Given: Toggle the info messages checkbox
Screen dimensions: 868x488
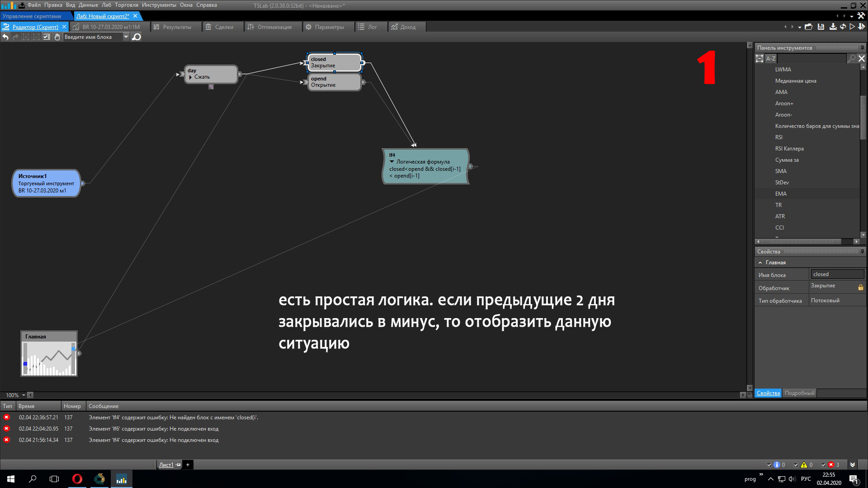Looking at the screenshot, I should click(x=769, y=465).
